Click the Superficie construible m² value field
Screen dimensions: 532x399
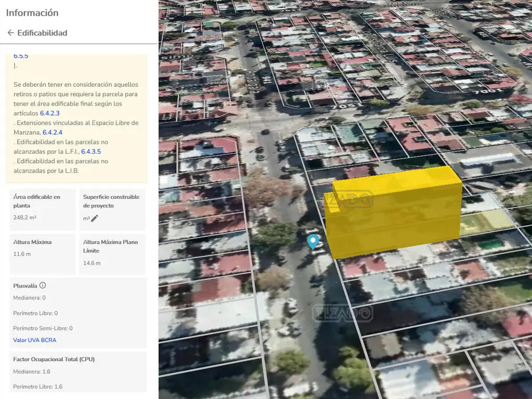pyautogui.click(x=86, y=218)
